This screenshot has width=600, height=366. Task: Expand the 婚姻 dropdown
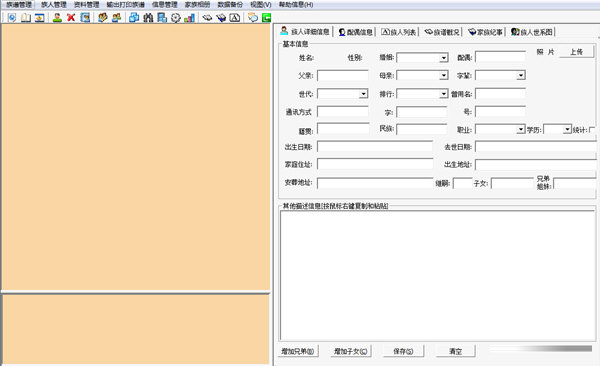[x=443, y=58]
